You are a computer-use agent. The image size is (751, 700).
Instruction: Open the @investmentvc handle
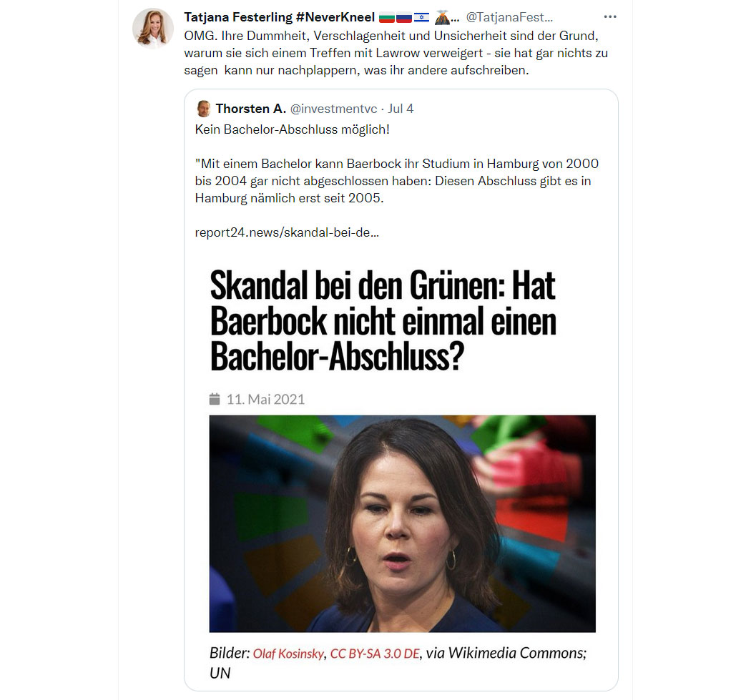(x=334, y=109)
